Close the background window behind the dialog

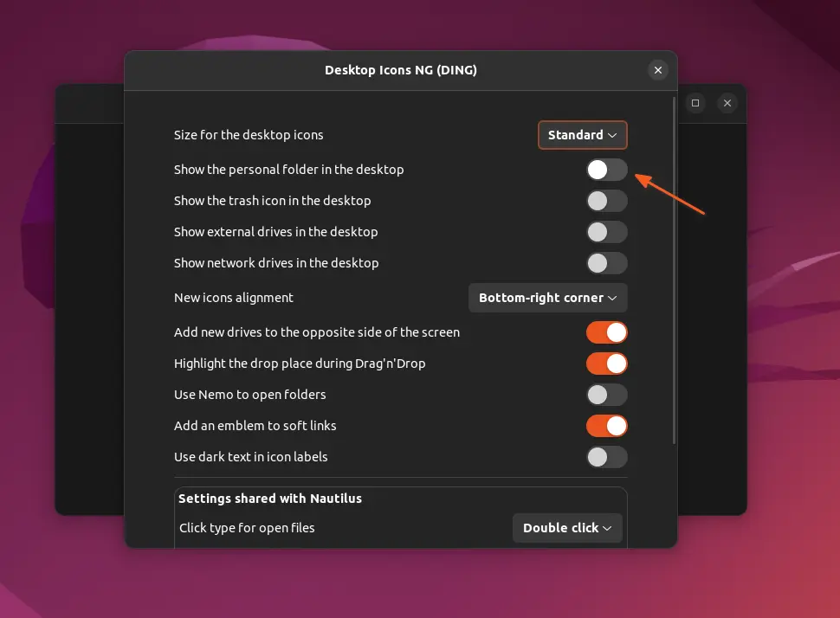coord(727,103)
